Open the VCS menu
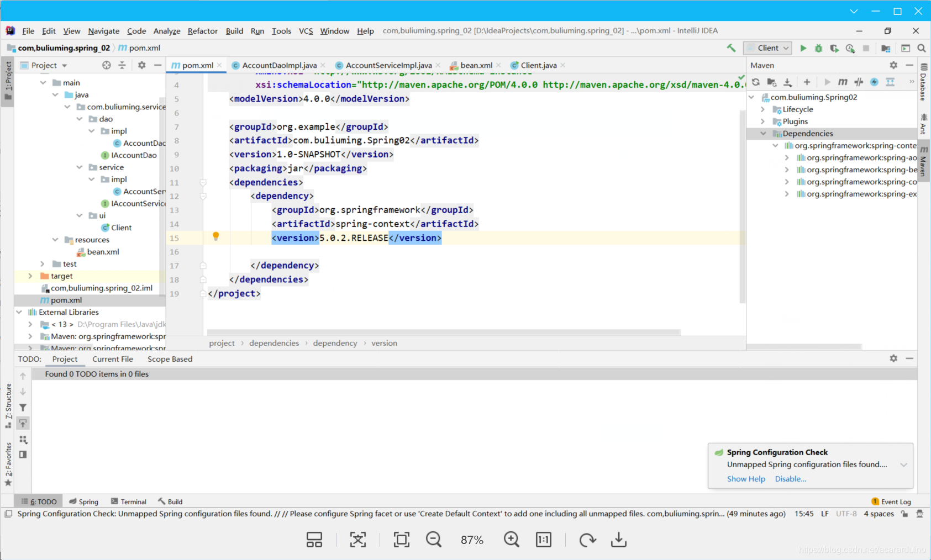The height and width of the screenshot is (560, 931). tap(306, 31)
